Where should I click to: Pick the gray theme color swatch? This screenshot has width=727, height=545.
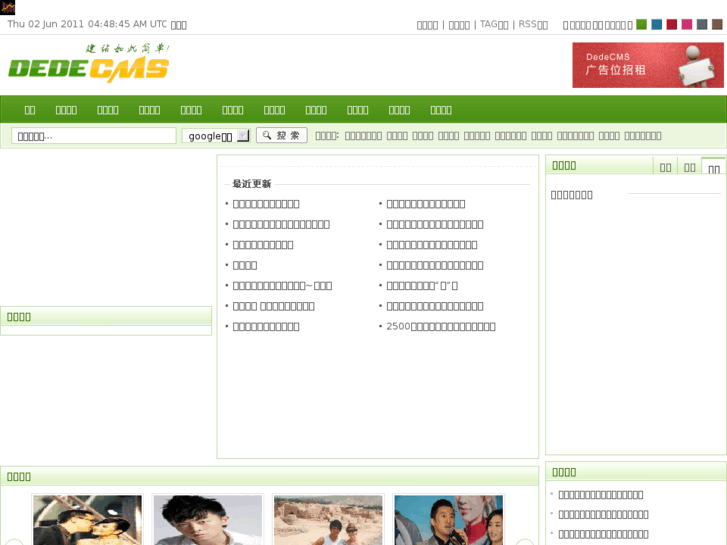(x=702, y=25)
